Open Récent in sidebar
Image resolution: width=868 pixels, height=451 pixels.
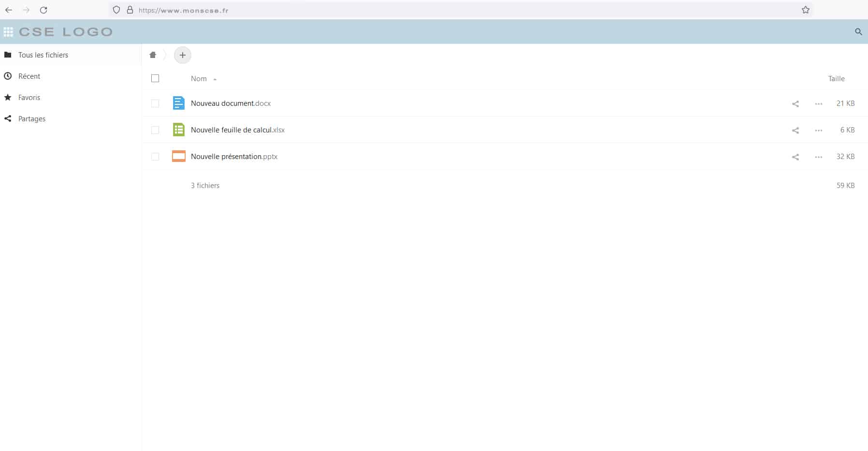pyautogui.click(x=71, y=76)
